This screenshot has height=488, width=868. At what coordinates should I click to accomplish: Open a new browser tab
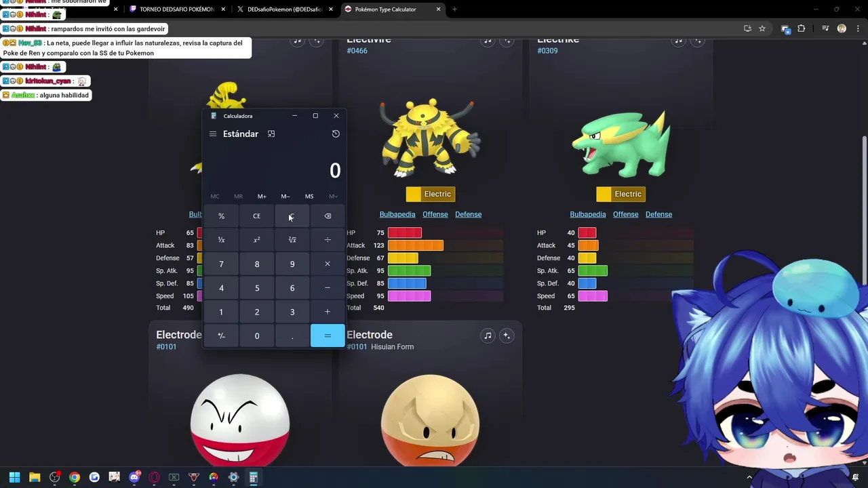point(454,9)
